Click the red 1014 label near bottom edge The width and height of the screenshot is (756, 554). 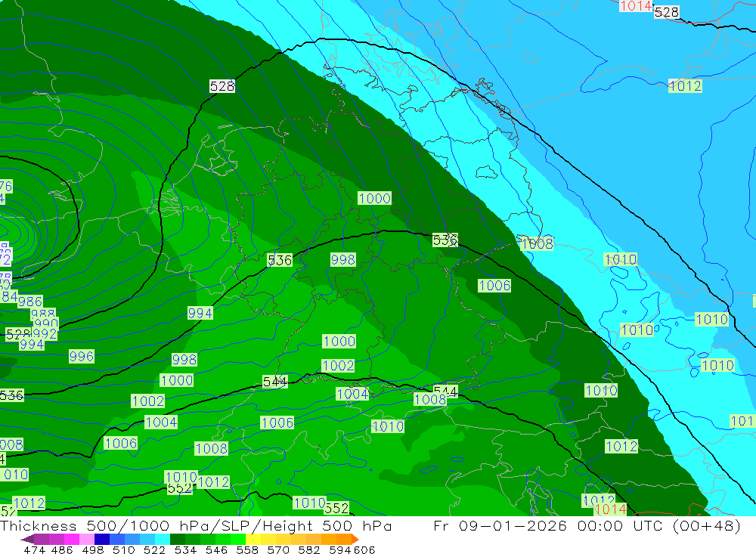[611, 509]
